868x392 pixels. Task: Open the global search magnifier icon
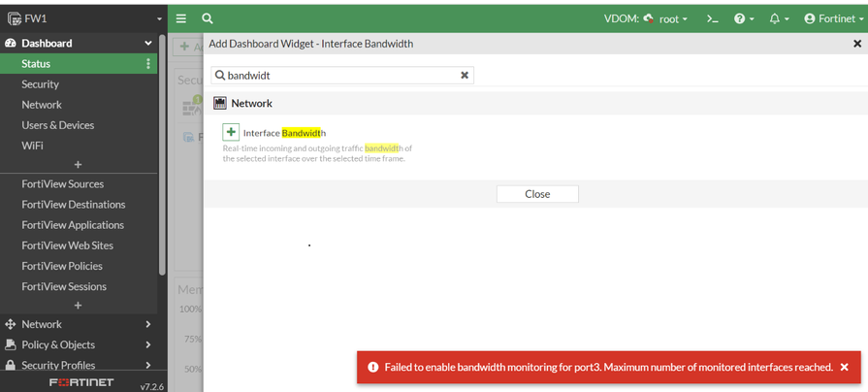pos(207,18)
